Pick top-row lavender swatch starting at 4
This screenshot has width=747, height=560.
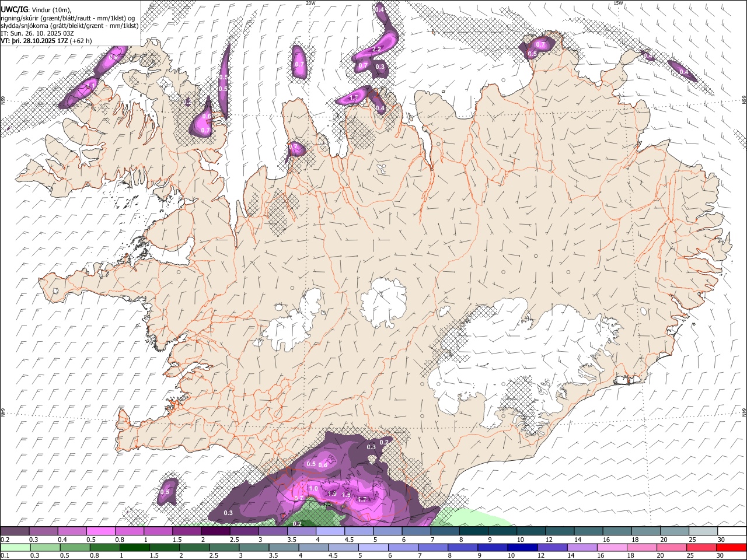[x=330, y=531]
